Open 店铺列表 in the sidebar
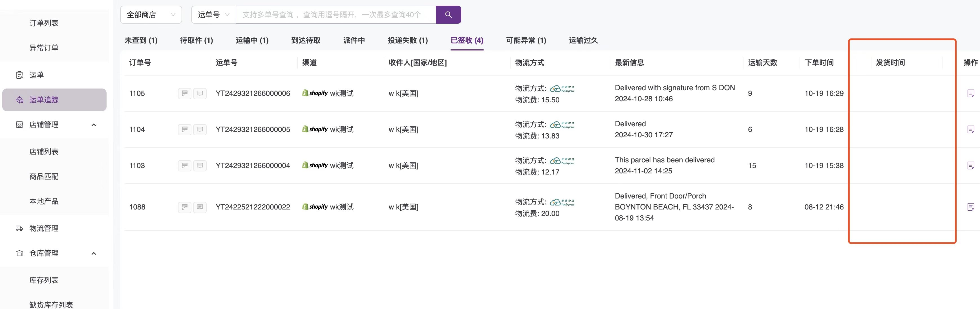Viewport: 980px width, 309px height. click(44, 152)
